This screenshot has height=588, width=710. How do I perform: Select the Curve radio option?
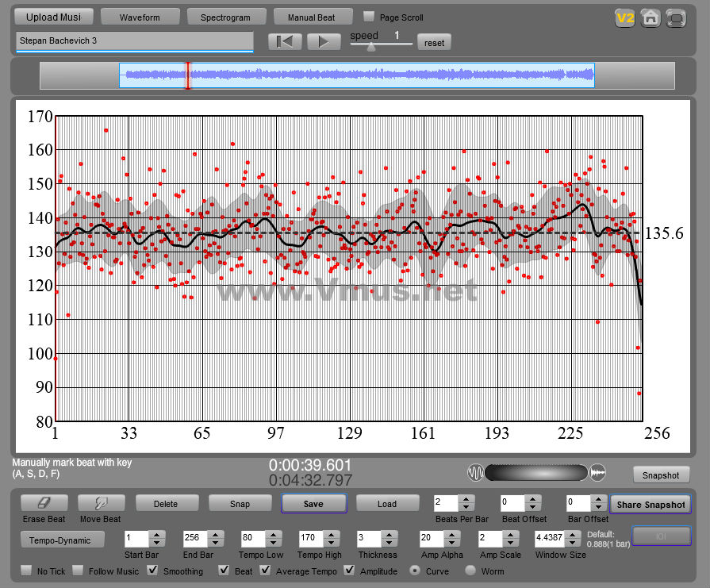pos(414,571)
